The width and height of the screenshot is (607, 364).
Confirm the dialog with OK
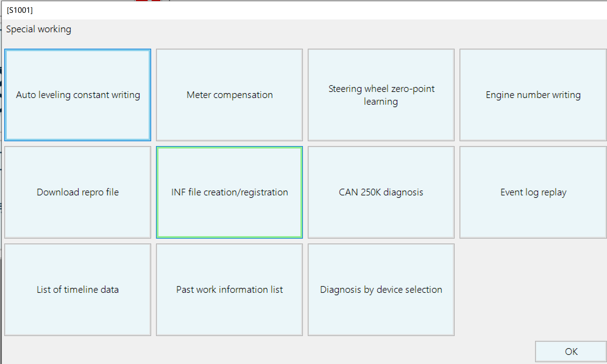(x=571, y=352)
